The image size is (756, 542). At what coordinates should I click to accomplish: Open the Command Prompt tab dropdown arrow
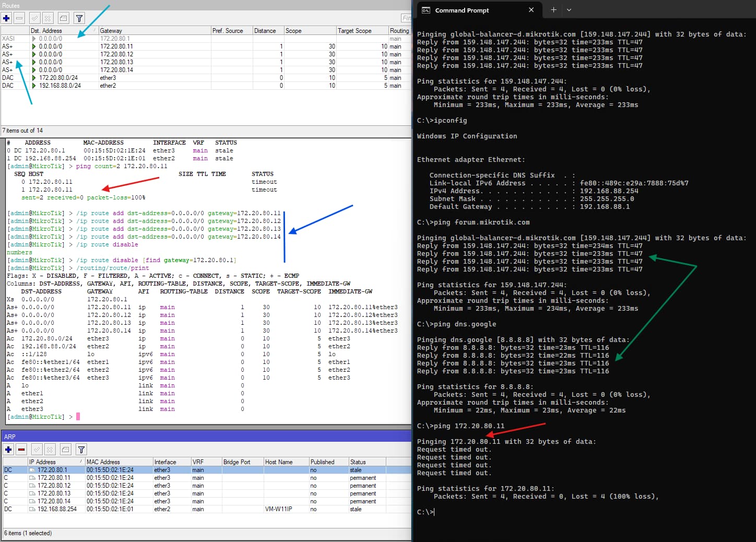[569, 10]
